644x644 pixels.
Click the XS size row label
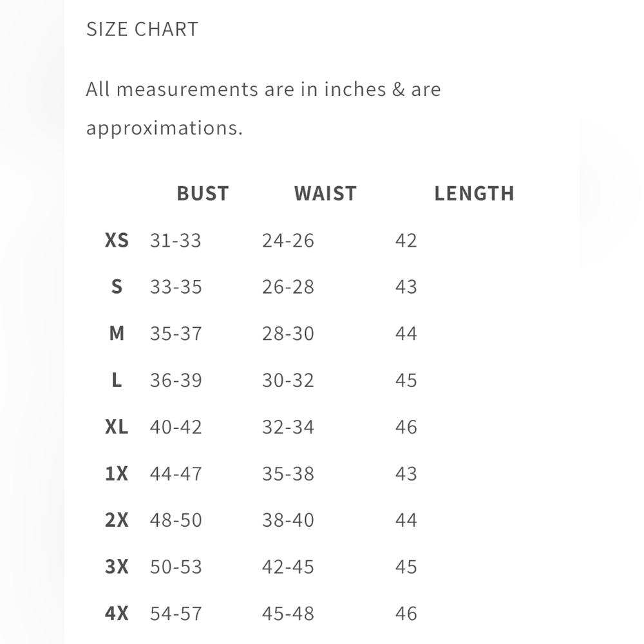(117, 240)
